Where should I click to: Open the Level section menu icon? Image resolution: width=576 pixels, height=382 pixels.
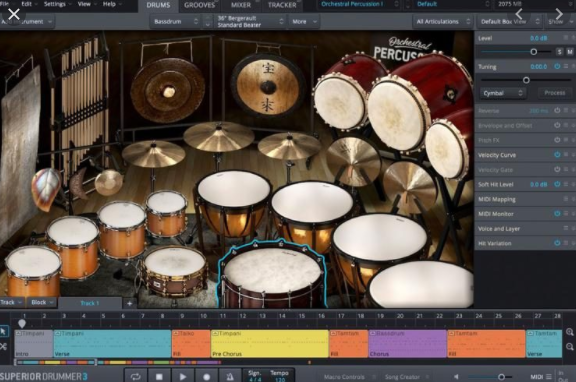(566, 37)
